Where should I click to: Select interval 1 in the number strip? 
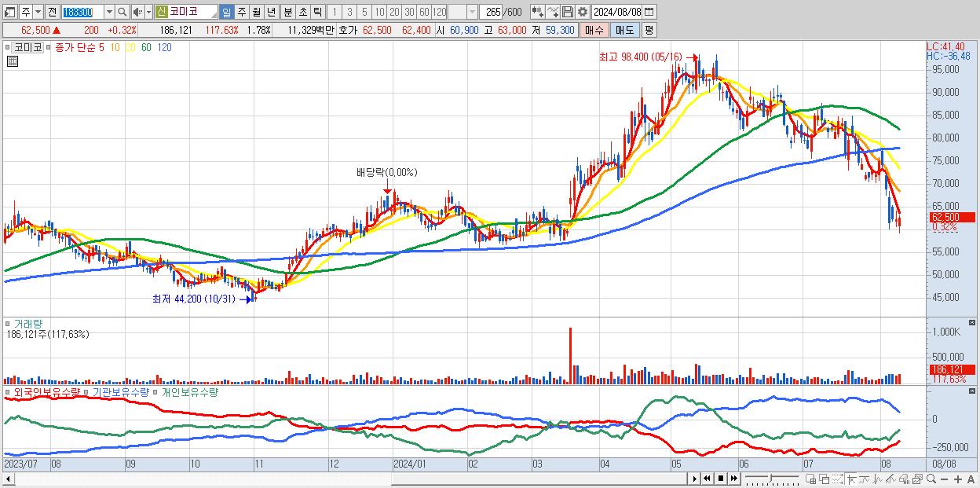pos(335,12)
